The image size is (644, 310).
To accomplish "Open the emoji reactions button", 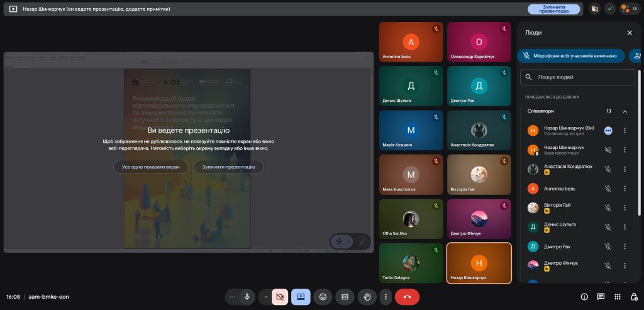I will point(323,296).
